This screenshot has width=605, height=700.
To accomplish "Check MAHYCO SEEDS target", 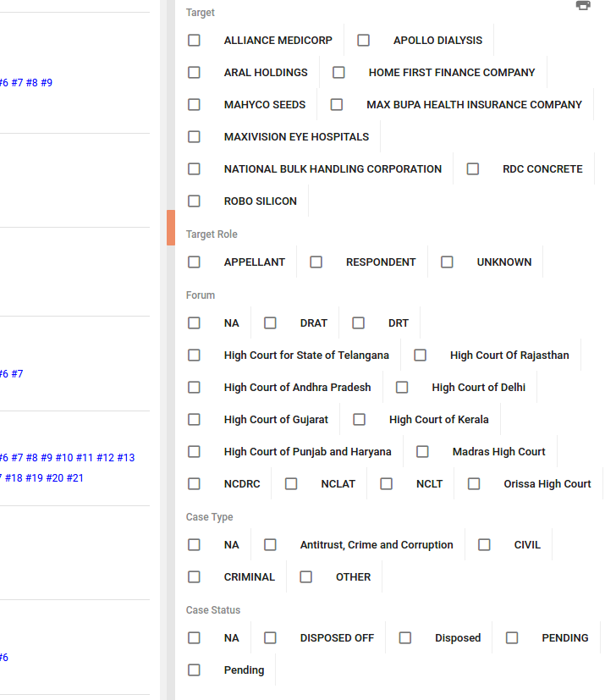I will (194, 104).
